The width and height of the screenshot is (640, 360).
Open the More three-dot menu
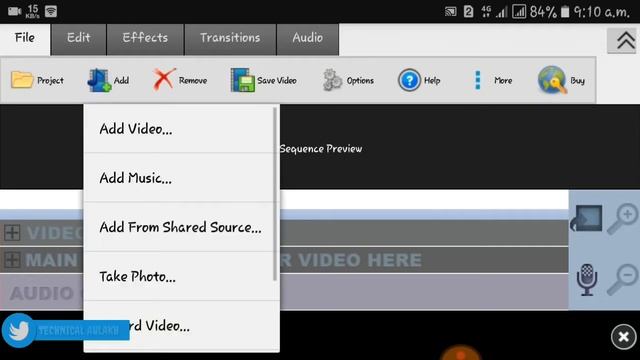(x=478, y=80)
